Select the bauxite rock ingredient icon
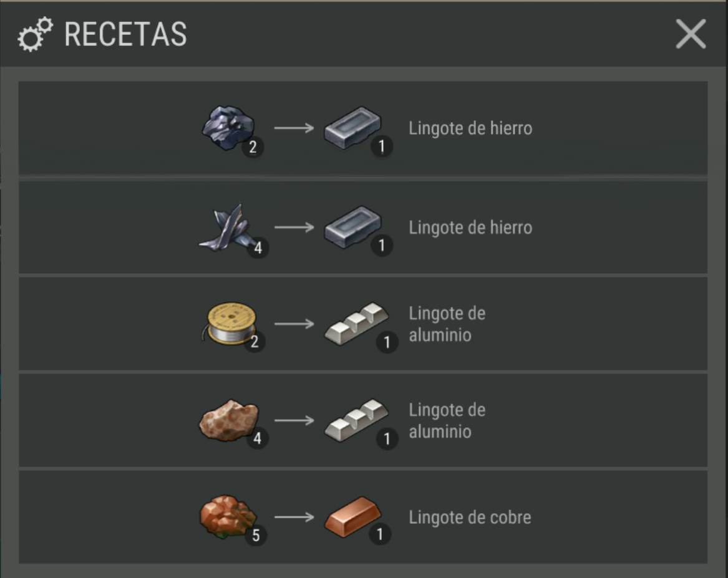The image size is (728, 578). tap(228, 420)
